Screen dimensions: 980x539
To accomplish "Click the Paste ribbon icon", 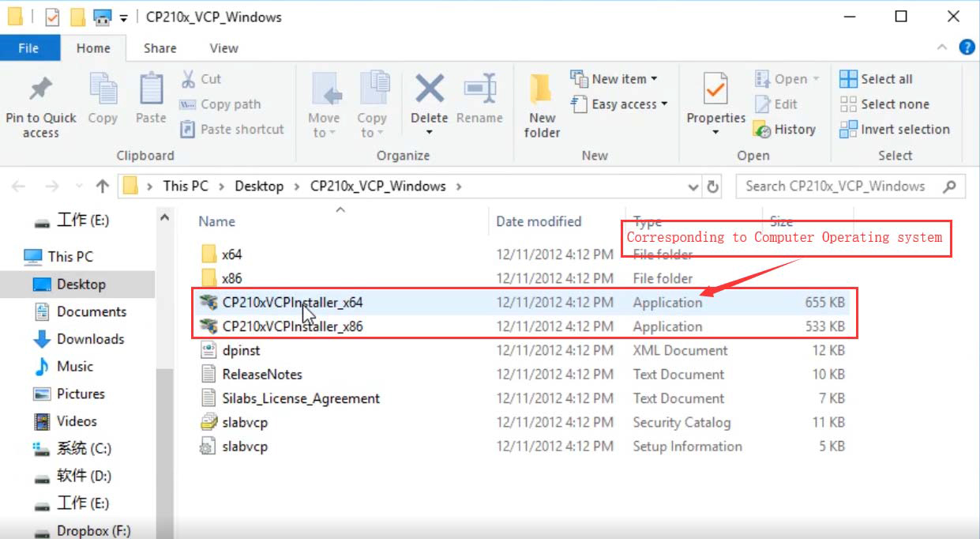I will (x=151, y=89).
